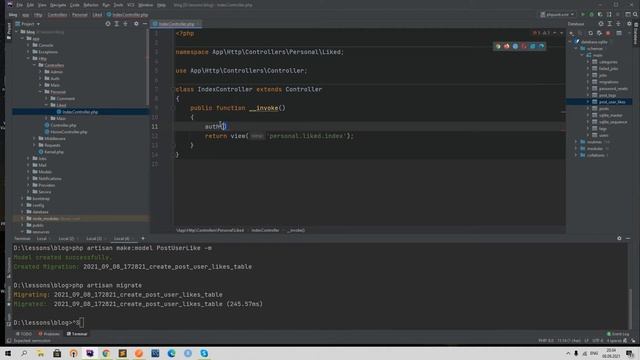Viewport: 640px width, 360px height.
Task: Open Skype from the taskbar
Action: pyautogui.click(x=204, y=353)
